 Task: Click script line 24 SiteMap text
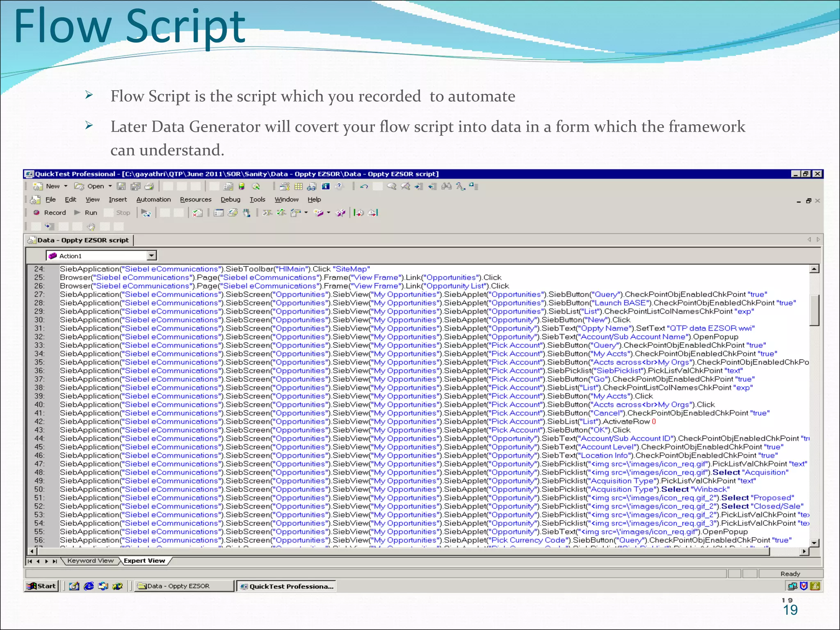pyautogui.click(x=352, y=269)
